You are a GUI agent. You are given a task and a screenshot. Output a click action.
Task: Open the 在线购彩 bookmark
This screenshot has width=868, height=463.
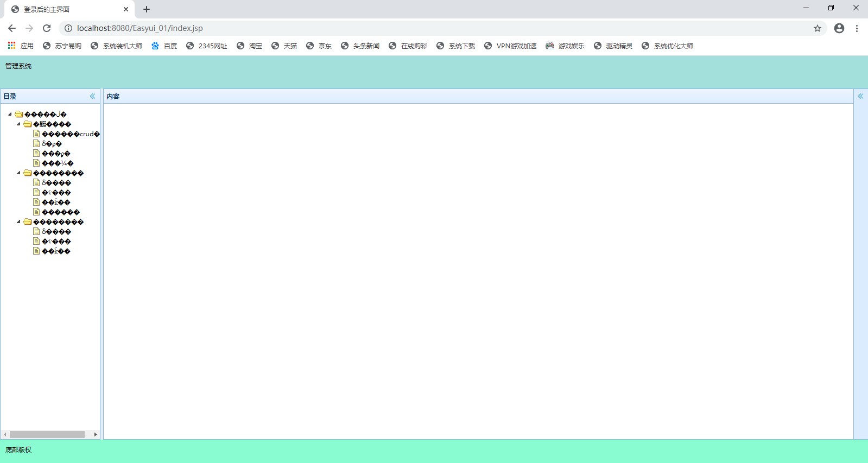click(408, 46)
